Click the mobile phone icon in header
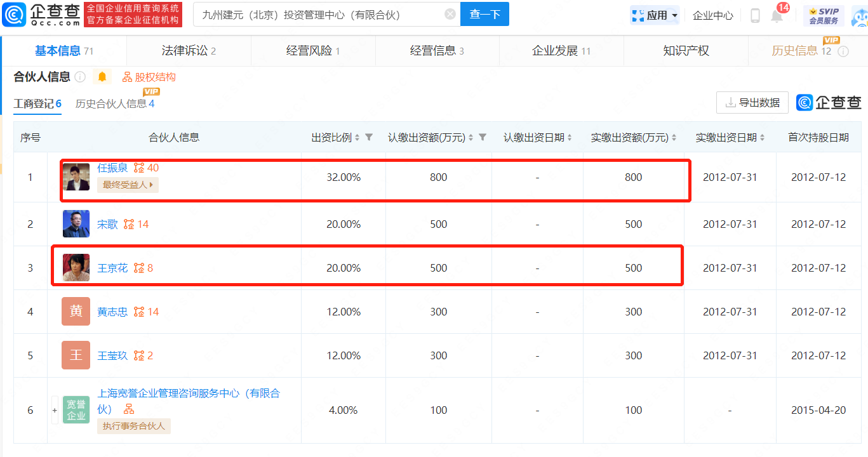 coord(755,16)
